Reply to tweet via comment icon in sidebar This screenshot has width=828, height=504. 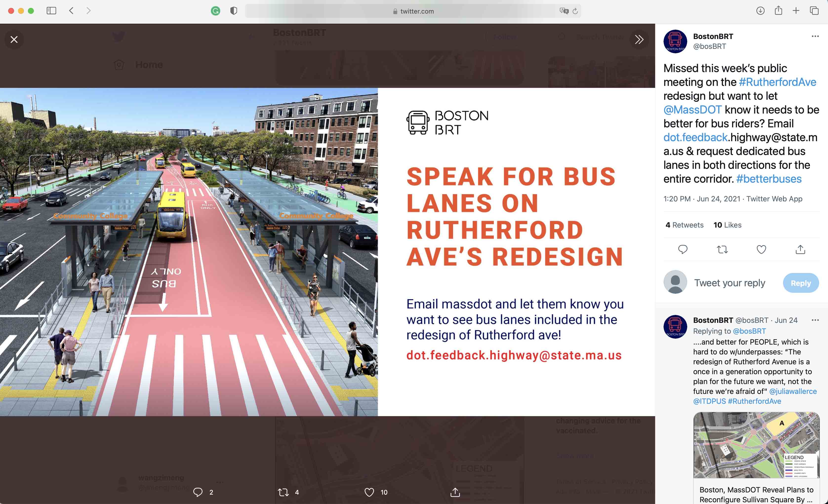683,250
